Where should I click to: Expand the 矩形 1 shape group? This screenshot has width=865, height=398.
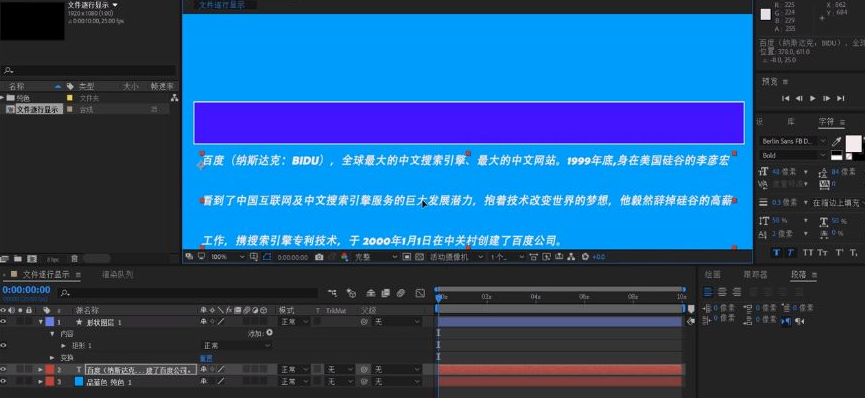[63, 346]
